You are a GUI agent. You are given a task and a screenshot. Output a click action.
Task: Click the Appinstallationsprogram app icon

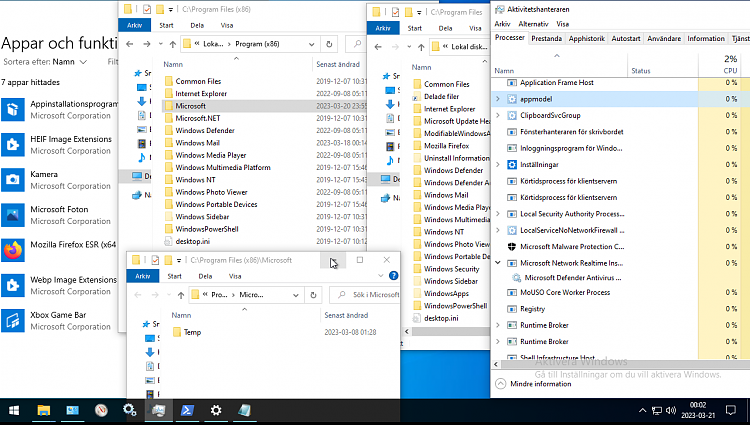coord(12,109)
